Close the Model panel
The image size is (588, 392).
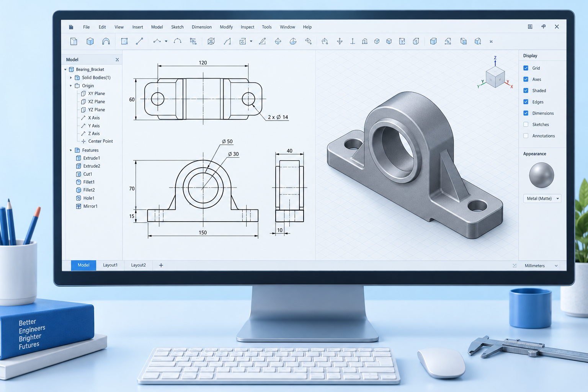[117, 60]
